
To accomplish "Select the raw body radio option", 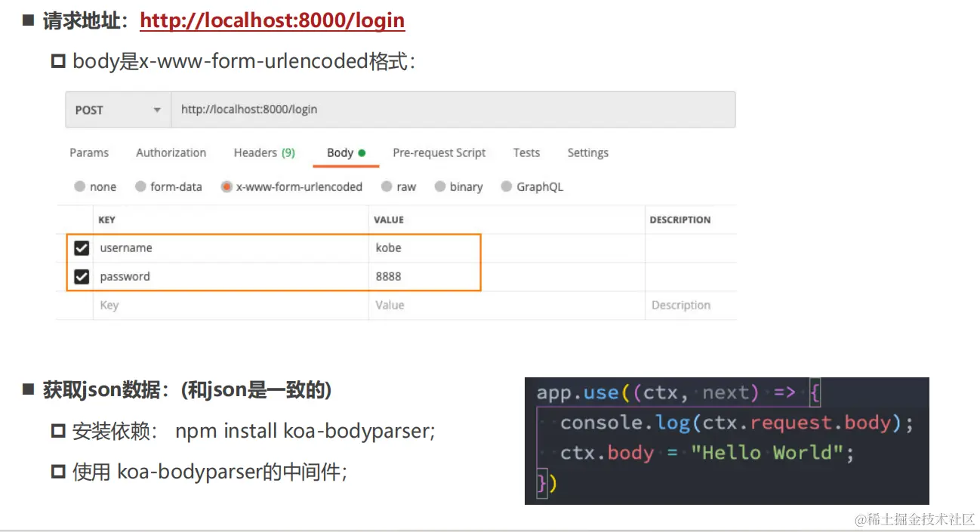I will pyautogui.click(x=387, y=186).
